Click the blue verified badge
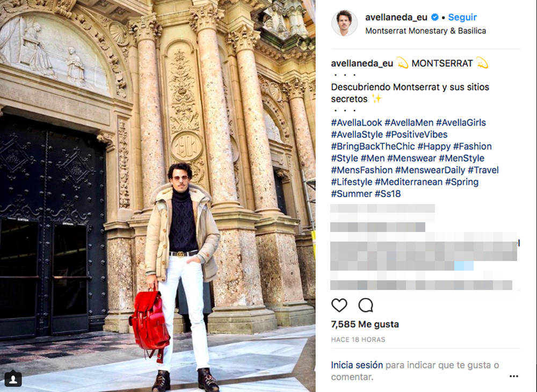Viewport: 537px width, 392px height. point(435,17)
